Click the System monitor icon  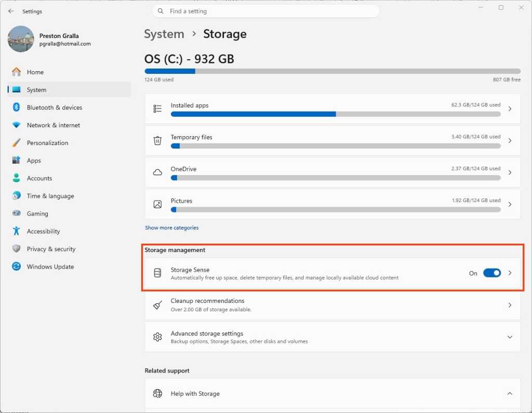pos(16,89)
